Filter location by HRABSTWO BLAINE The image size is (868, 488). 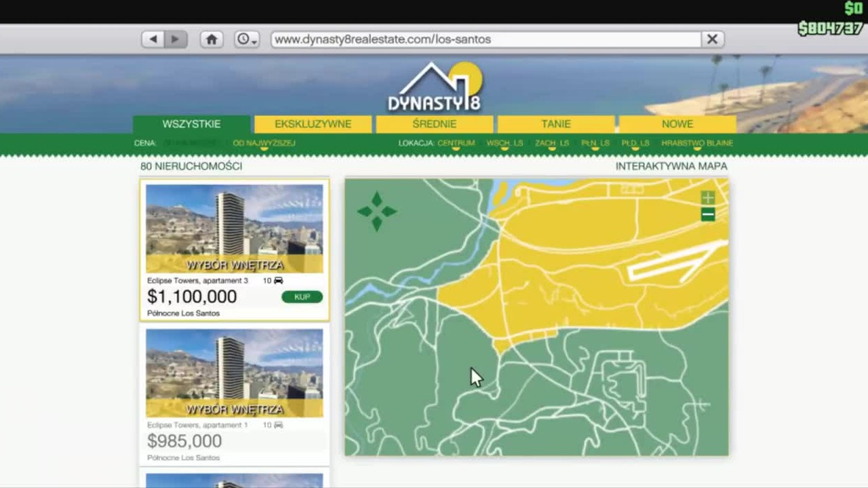point(697,143)
